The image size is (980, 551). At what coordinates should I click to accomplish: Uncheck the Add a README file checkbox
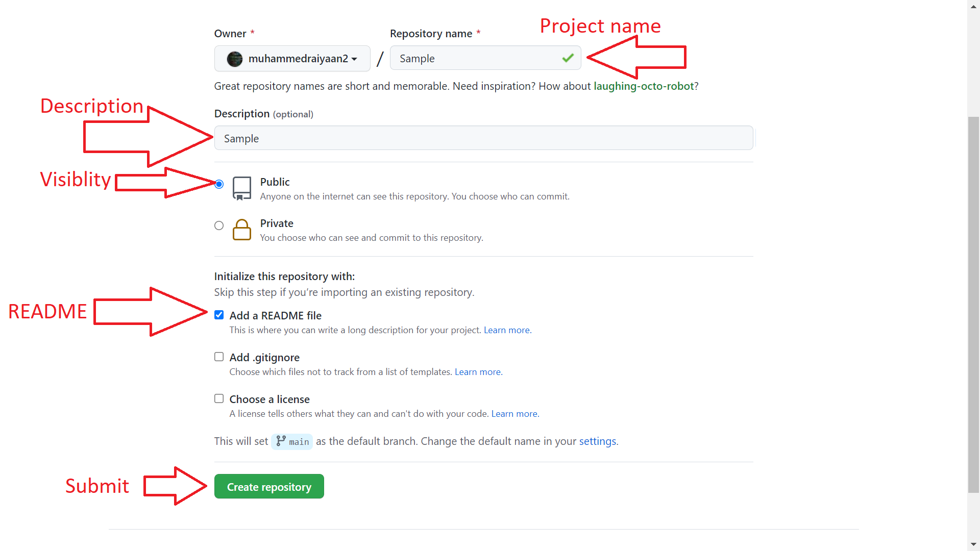tap(219, 315)
